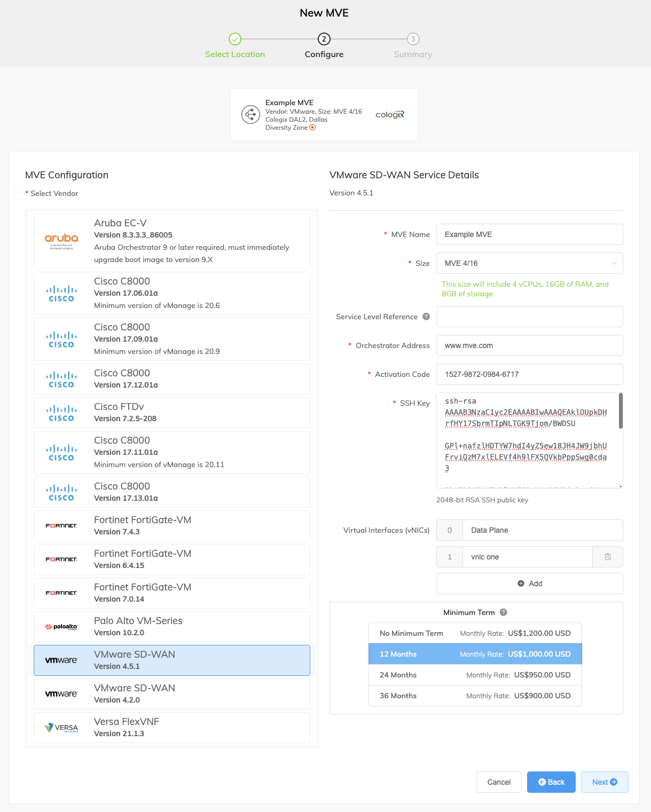Screen dimensions: 651x812
Task: Click help icon next to Minimum Term
Action: click(x=504, y=612)
